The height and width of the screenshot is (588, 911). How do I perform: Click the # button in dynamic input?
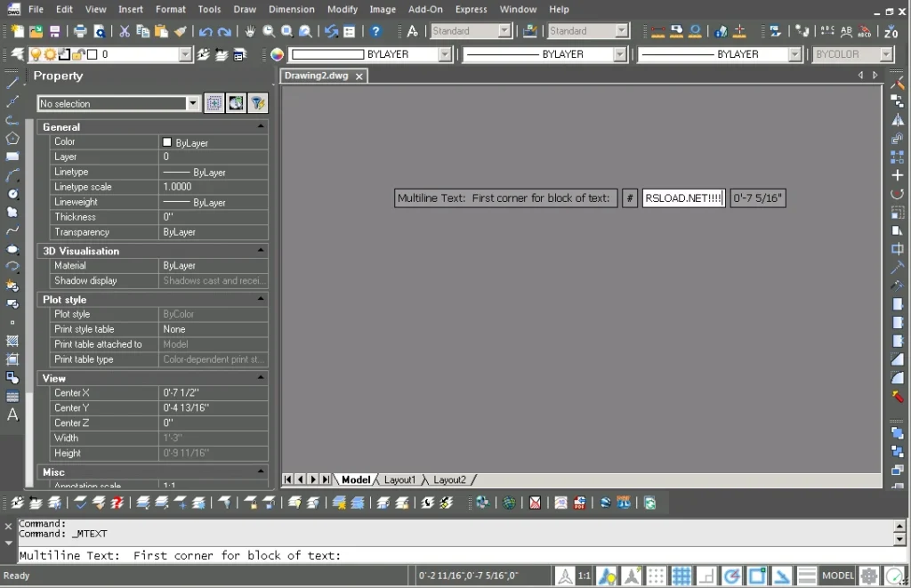[x=630, y=198]
